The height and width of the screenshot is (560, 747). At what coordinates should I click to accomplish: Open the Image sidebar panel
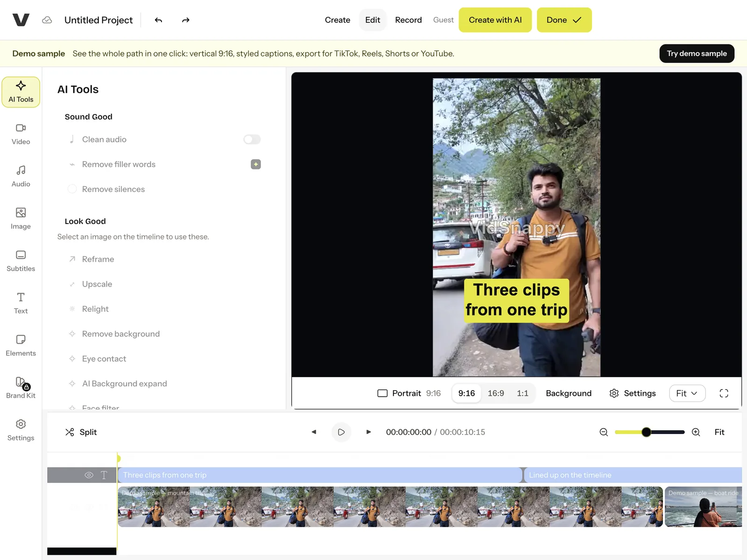click(x=21, y=219)
